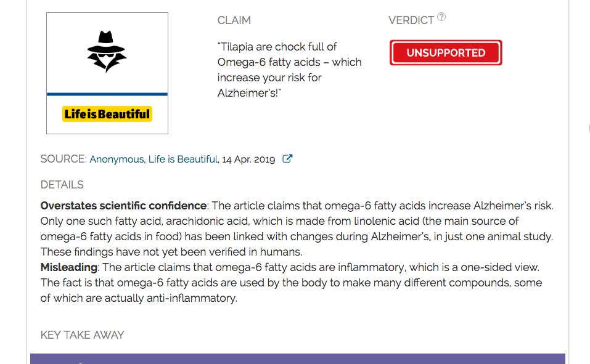The height and width of the screenshot is (364, 590).
Task: Click the question mark help icon beside VERDICT
Action: coord(441,17)
